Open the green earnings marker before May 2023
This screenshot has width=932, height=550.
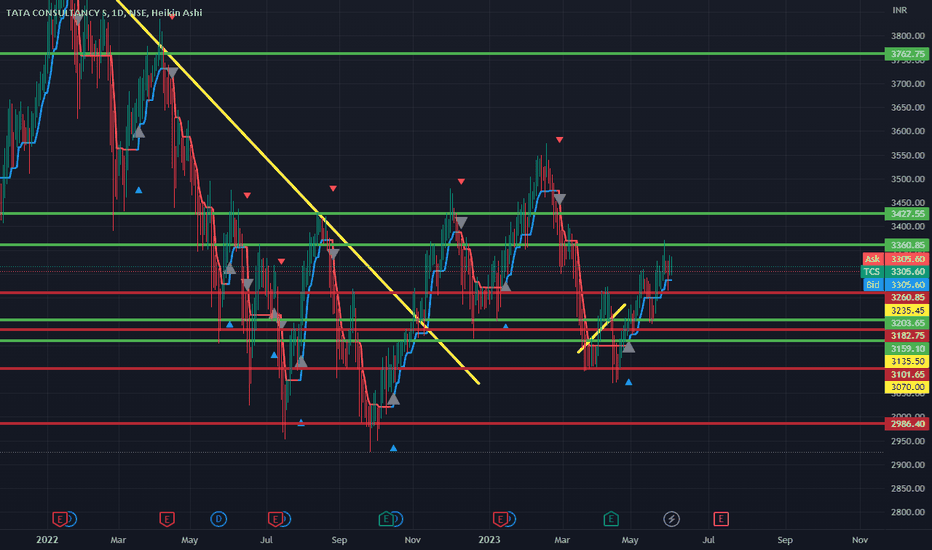tap(610, 519)
